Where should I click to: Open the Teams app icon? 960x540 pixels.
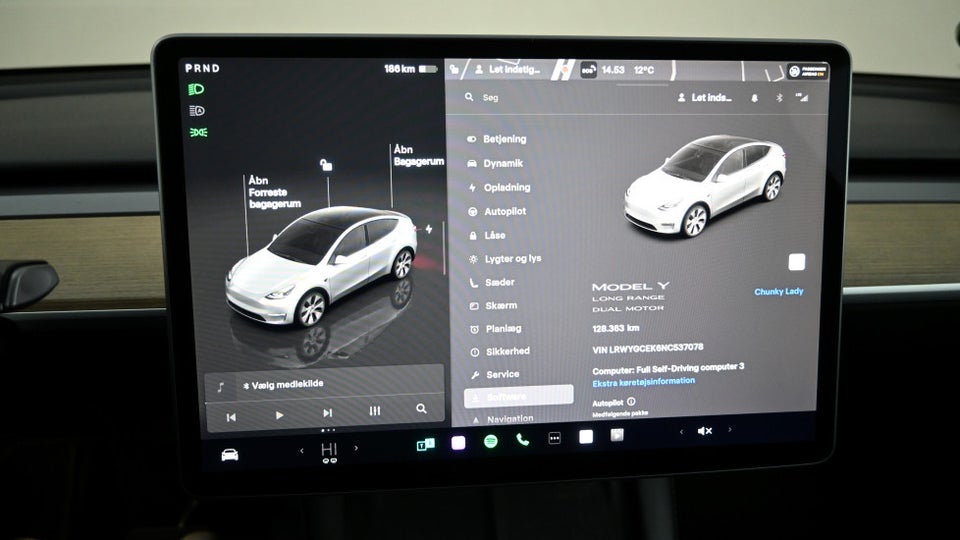pyautogui.click(x=426, y=444)
